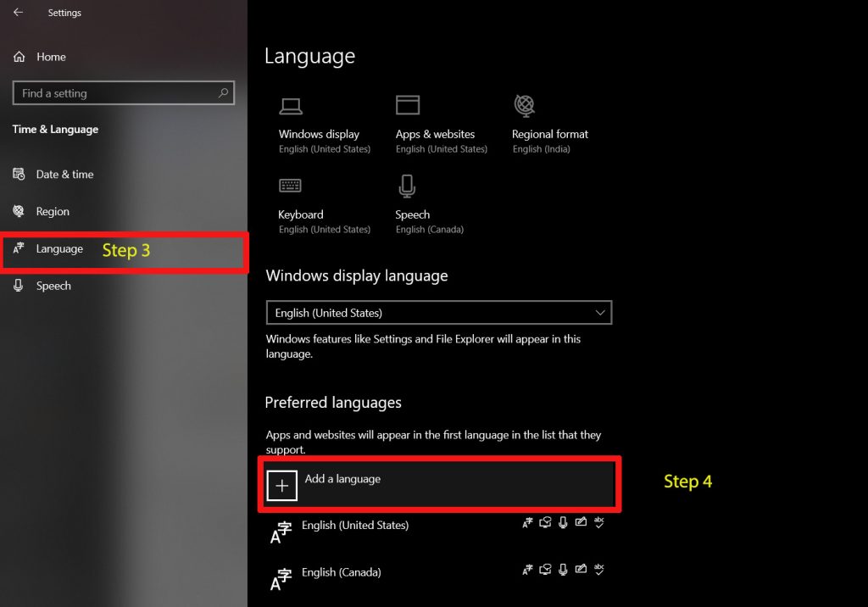Click the Speech microphone sidebar icon
Image resolution: width=868 pixels, height=607 pixels.
coord(19,285)
